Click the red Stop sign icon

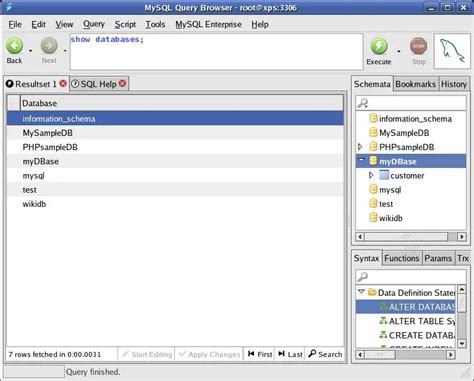click(x=419, y=46)
